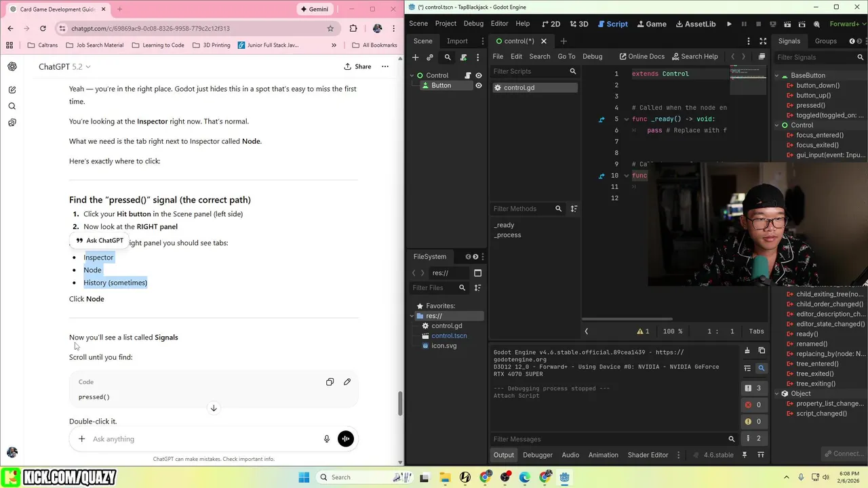Screen dimensions: 868x488
Task: Go to the previous script edit location
Action: [732, 57]
